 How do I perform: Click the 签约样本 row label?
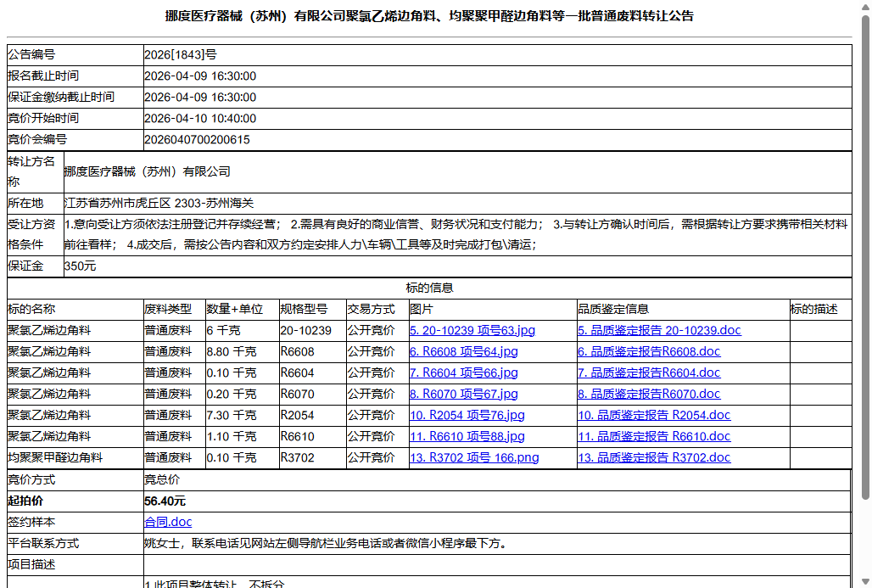(31, 522)
